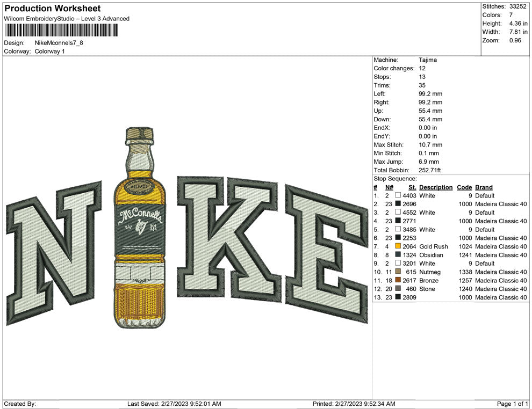Click the Obsidian description in row 8
This screenshot has height=409, width=532.
click(x=431, y=255)
